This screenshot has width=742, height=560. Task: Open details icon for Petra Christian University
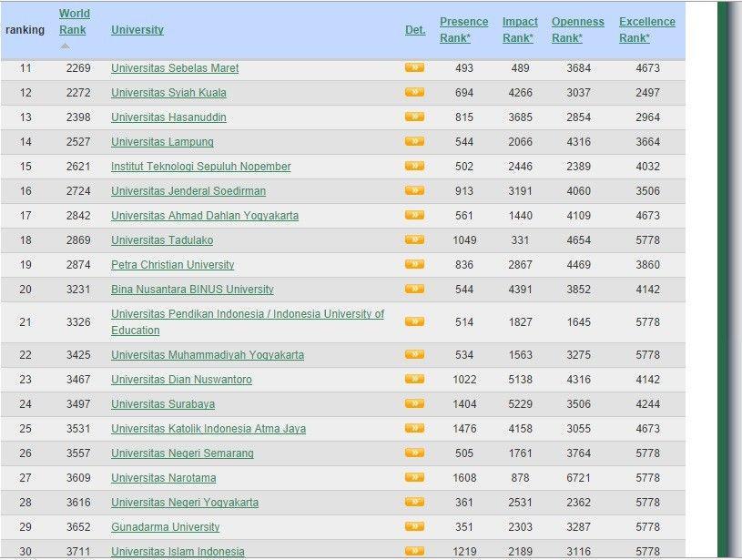414,265
